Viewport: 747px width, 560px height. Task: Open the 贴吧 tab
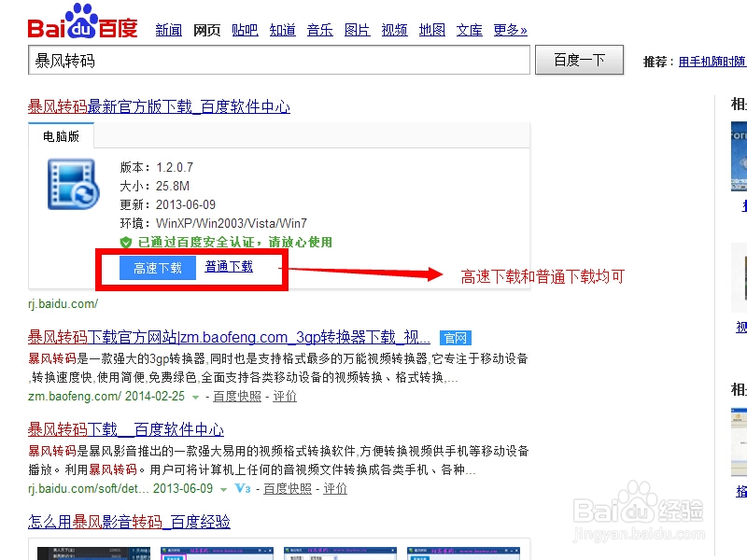245,30
